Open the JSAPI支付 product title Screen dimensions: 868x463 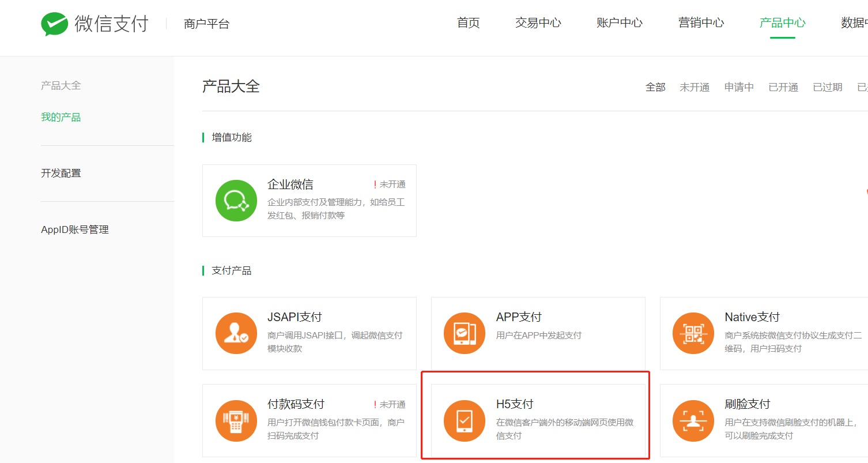coord(295,317)
